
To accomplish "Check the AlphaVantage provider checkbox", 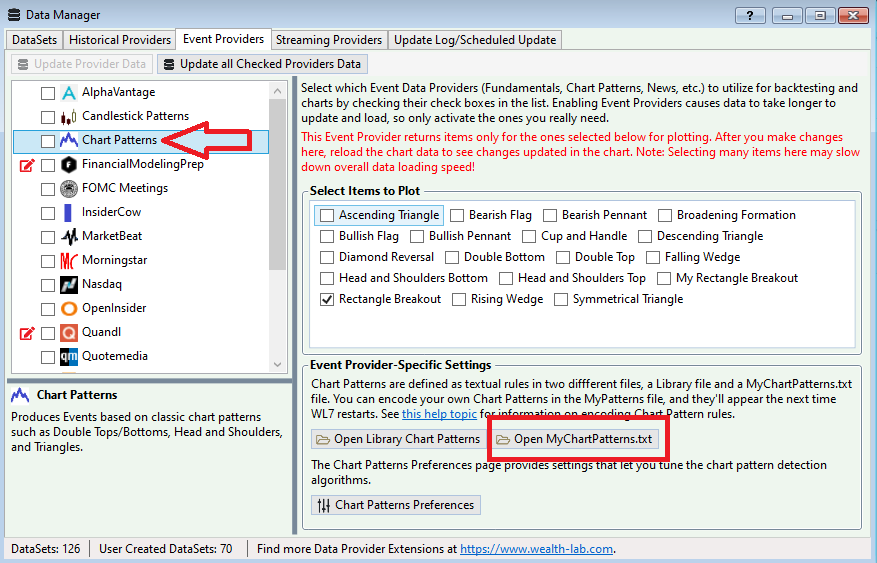I will coord(48,93).
